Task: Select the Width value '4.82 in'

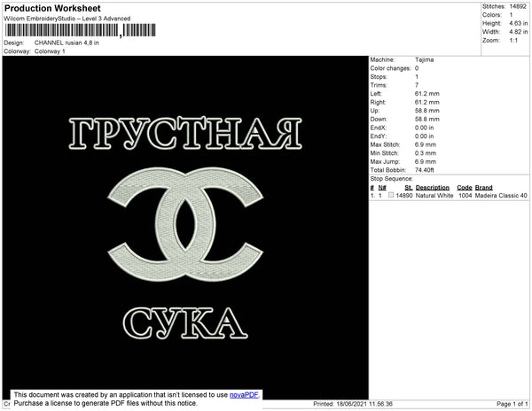Action: click(518, 32)
